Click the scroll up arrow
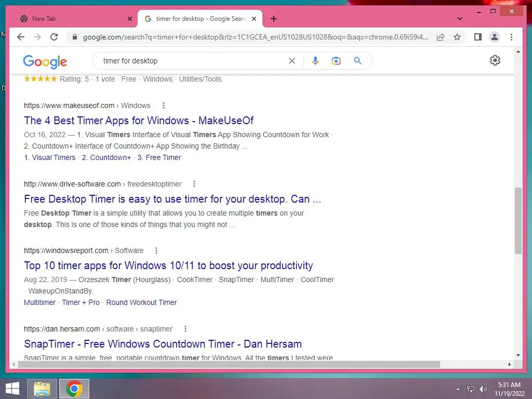Screen dimensions: 532x399 coord(518,51)
